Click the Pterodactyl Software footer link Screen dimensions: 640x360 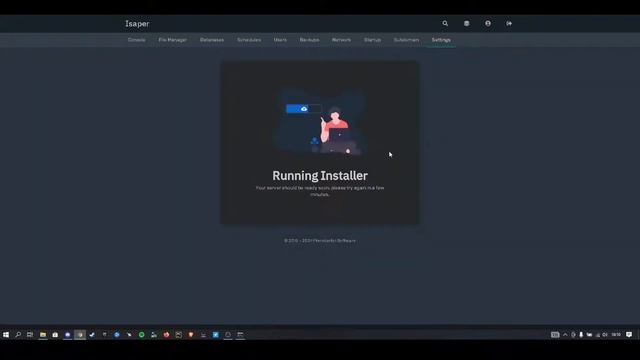pos(335,241)
